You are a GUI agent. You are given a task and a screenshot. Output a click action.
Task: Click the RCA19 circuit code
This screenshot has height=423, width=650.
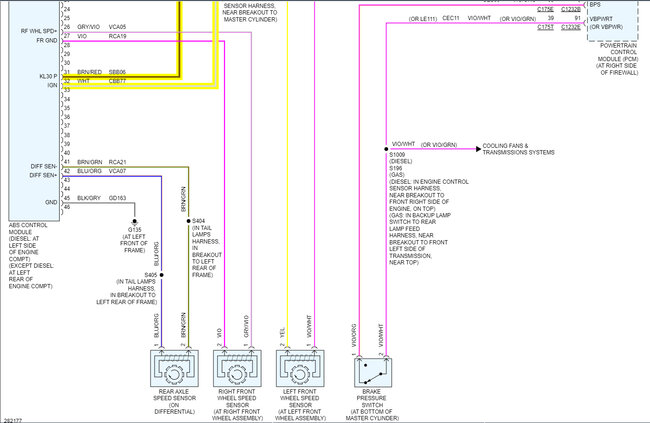coord(117,36)
